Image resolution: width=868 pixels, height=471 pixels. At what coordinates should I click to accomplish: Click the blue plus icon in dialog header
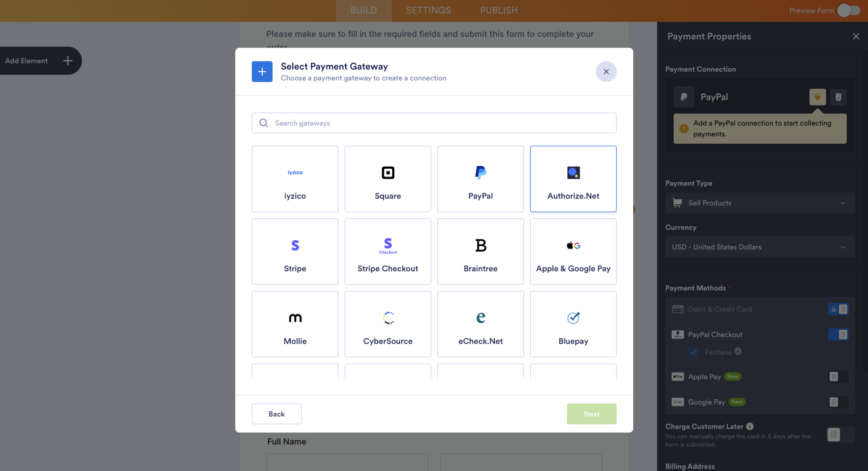click(x=262, y=72)
